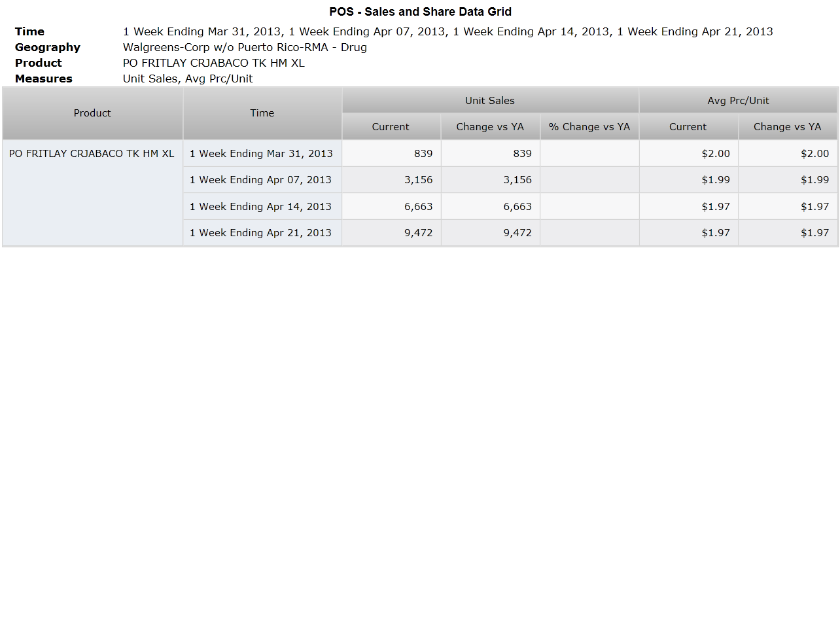
Task: Click Unit Sales Current value 6,663 for Apr 14
Action: [391, 206]
